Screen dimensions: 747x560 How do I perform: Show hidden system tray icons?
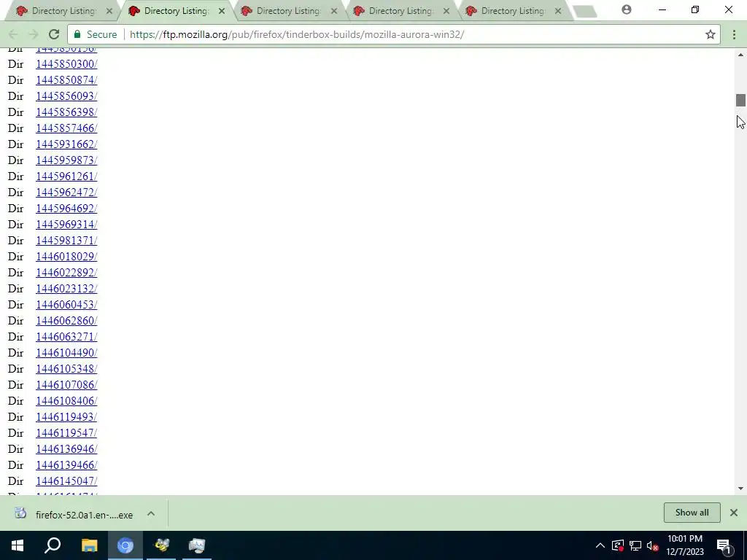coord(600,545)
